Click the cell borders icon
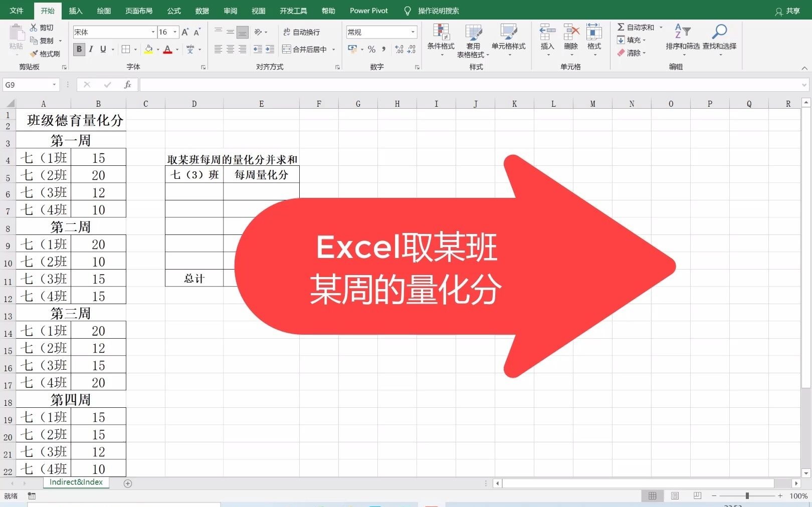This screenshot has width=812, height=507. click(126, 49)
